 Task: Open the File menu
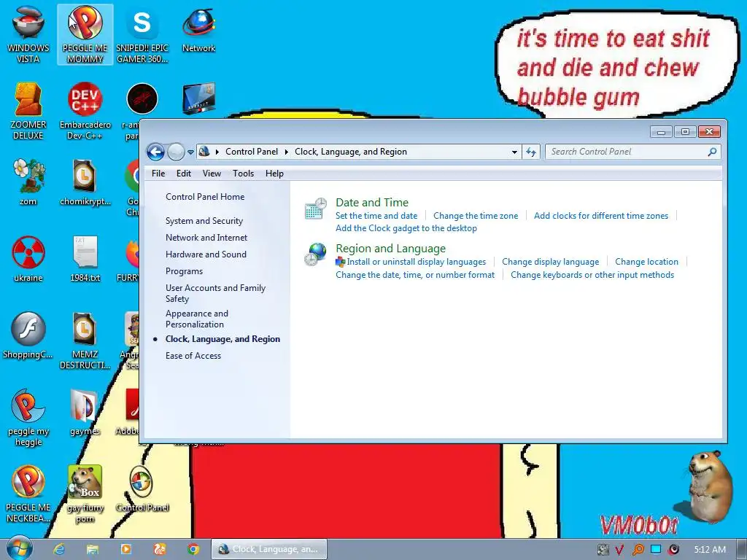point(158,174)
